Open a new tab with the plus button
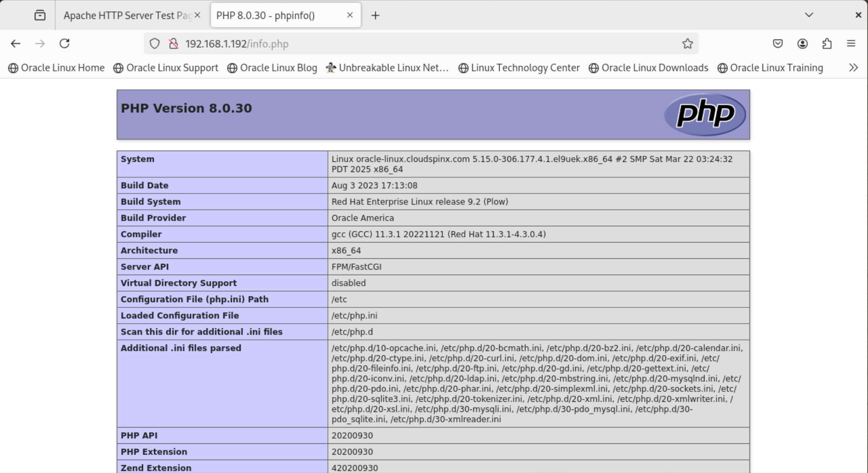868x473 pixels. click(376, 15)
